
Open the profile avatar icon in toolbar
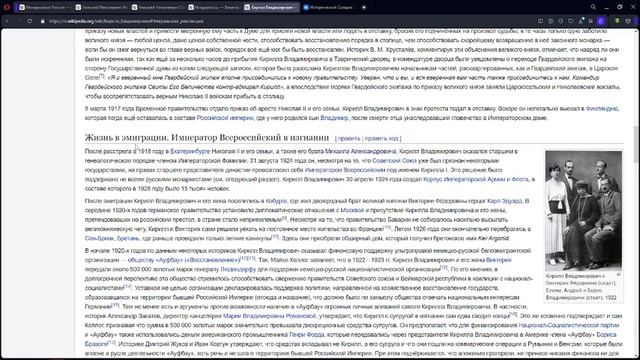pyautogui.click(x=628, y=21)
